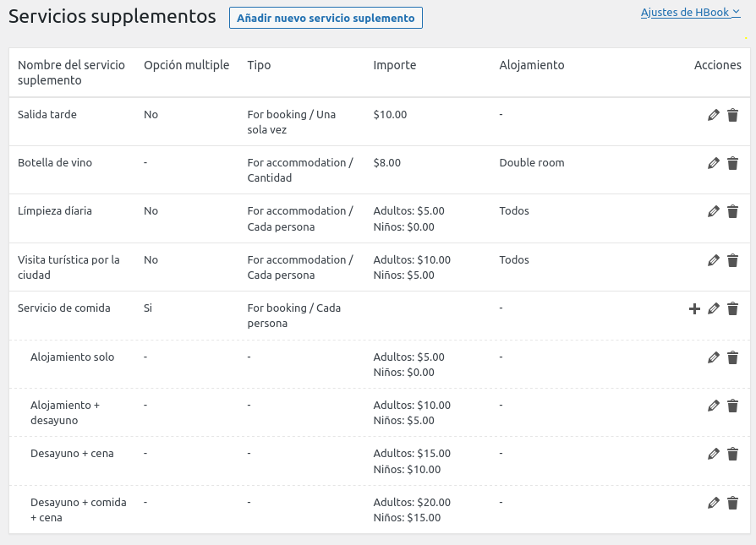Edit the "Botella de vino" supplement
756x545 pixels.
713,163
